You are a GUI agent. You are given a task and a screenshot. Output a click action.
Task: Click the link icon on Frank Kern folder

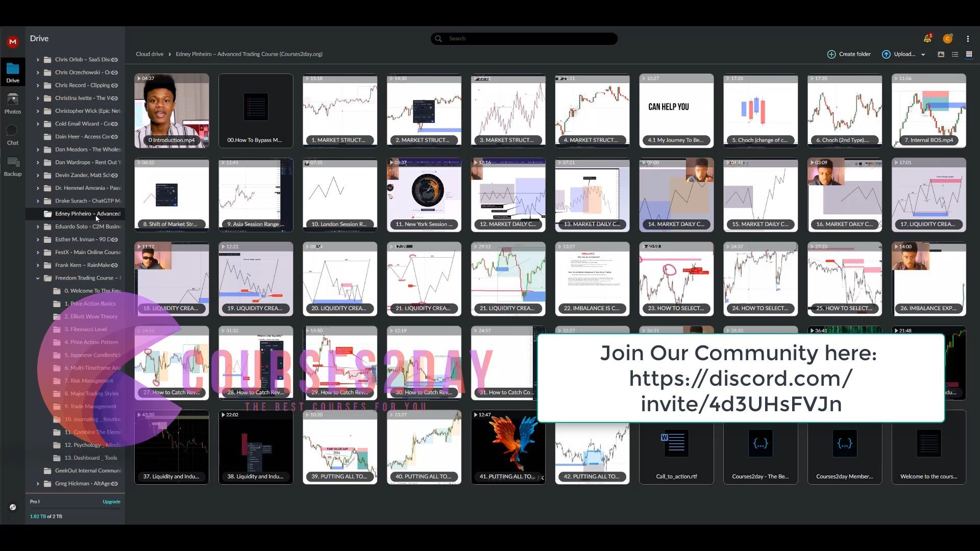click(x=115, y=265)
